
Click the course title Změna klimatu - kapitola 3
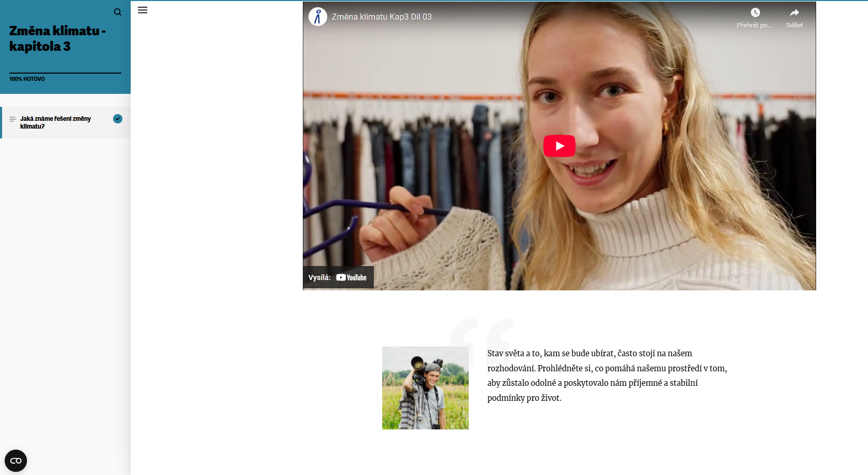tap(58, 38)
